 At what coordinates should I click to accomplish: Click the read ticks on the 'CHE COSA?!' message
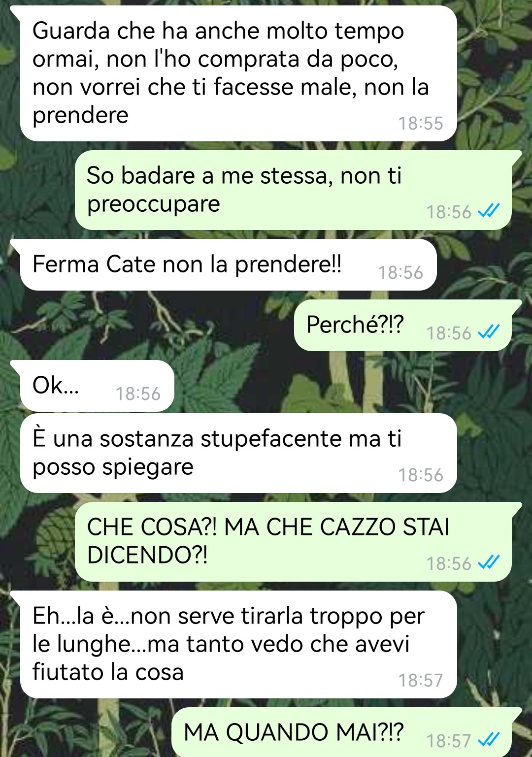coord(489,563)
